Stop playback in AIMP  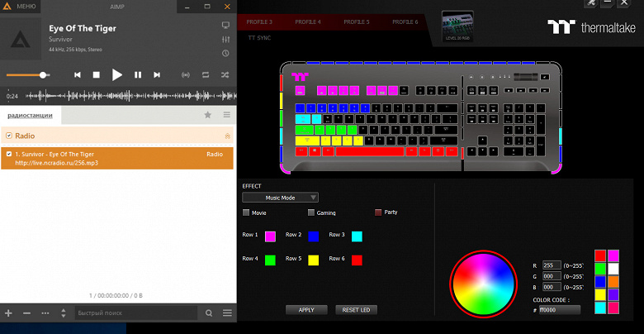96,75
